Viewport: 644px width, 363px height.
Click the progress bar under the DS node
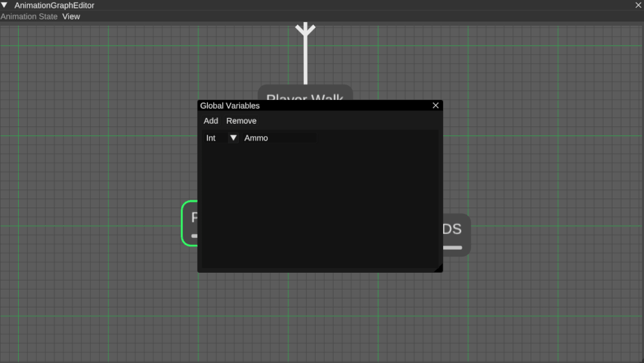click(x=453, y=248)
